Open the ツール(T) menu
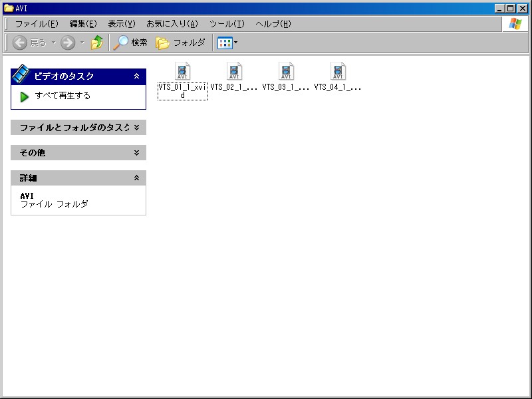This screenshot has width=532, height=399. click(227, 24)
